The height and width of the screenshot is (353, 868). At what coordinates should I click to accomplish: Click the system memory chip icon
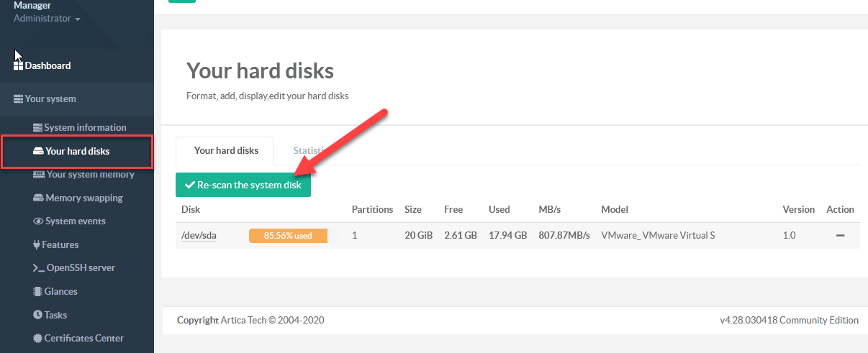[x=40, y=174]
